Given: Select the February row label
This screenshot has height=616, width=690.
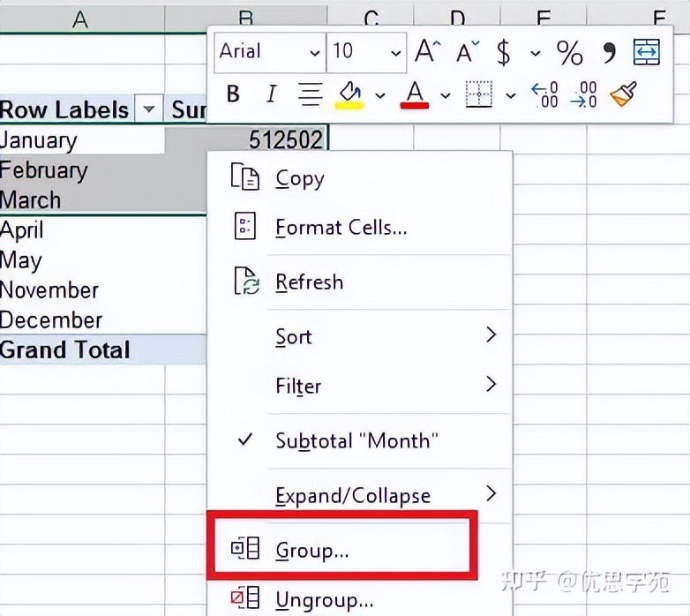Looking at the screenshot, I should tap(82, 170).
